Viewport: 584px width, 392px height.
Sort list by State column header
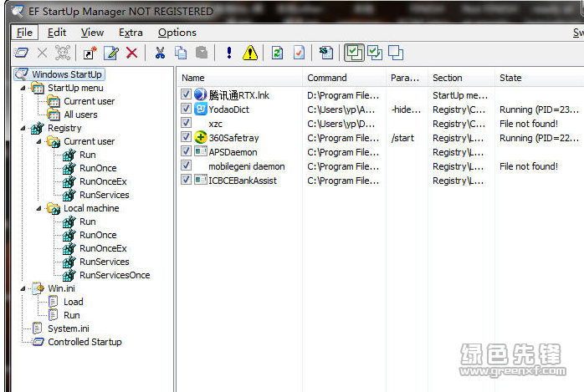coord(540,78)
